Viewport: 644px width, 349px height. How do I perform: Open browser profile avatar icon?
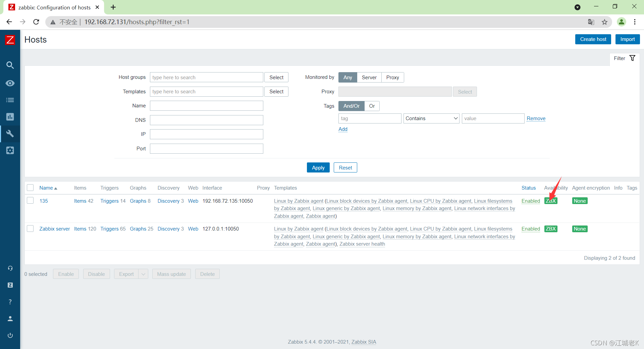621,22
